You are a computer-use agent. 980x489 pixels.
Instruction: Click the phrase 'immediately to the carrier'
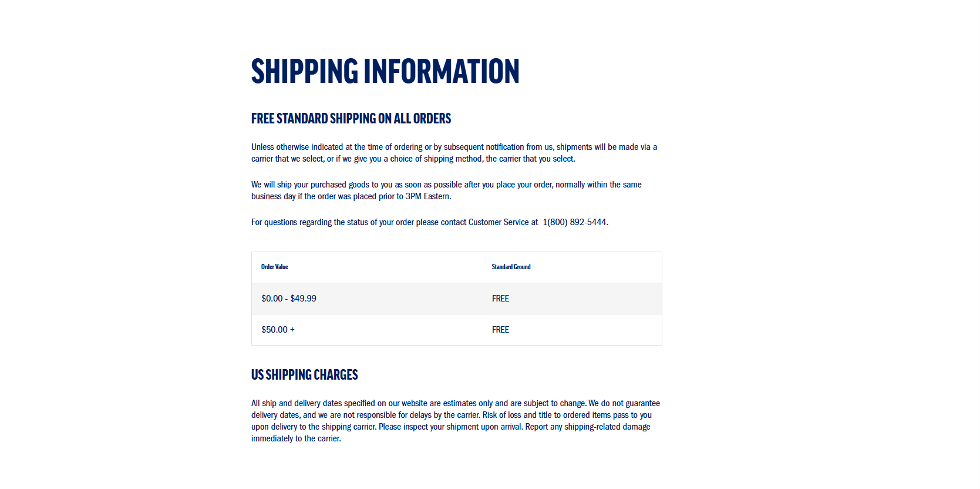[295, 438]
